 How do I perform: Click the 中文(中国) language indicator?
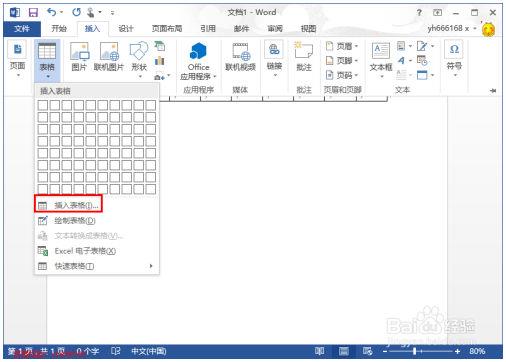[x=149, y=351]
